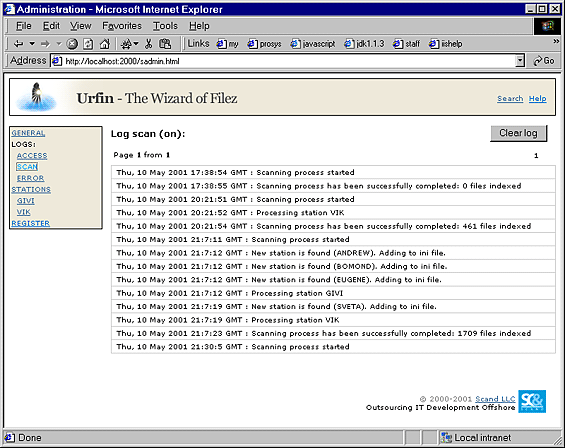Click the Cut scissors icon
Screen dimensions: 565x448
click(x=148, y=44)
